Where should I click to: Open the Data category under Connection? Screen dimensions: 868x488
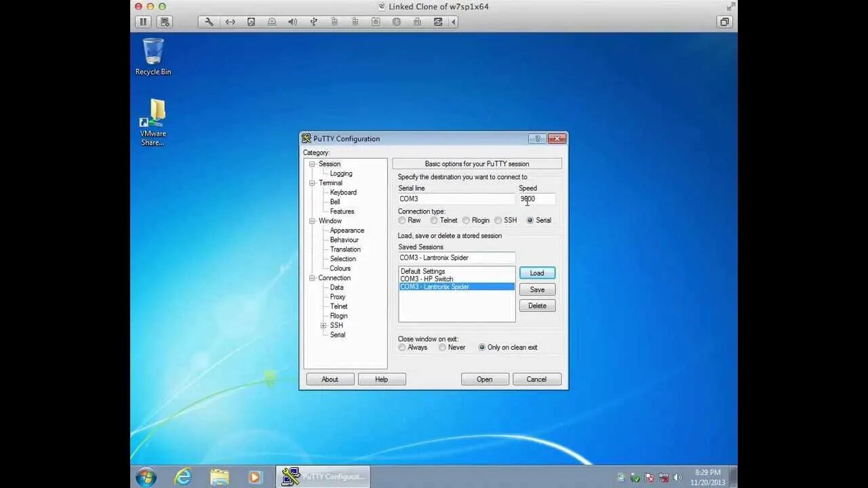336,287
